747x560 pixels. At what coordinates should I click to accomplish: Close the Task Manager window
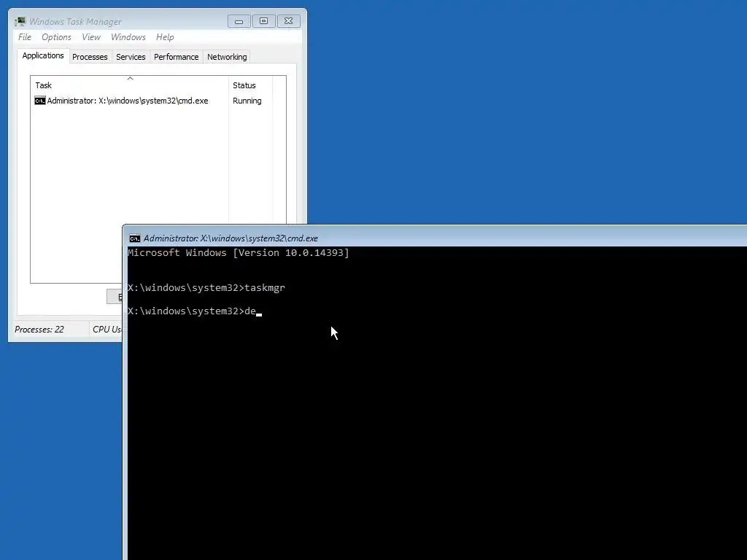point(288,21)
